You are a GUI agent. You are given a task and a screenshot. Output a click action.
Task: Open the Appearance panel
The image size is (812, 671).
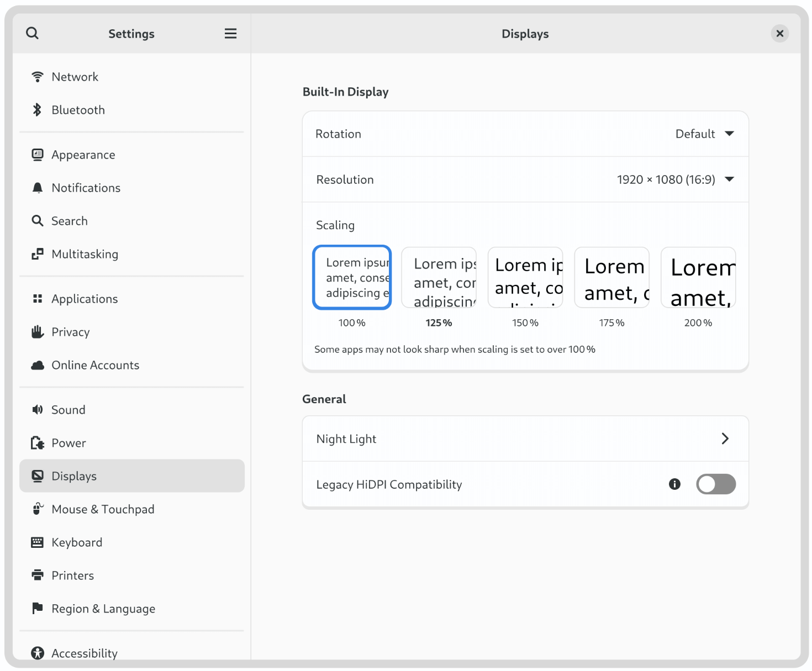[83, 155]
